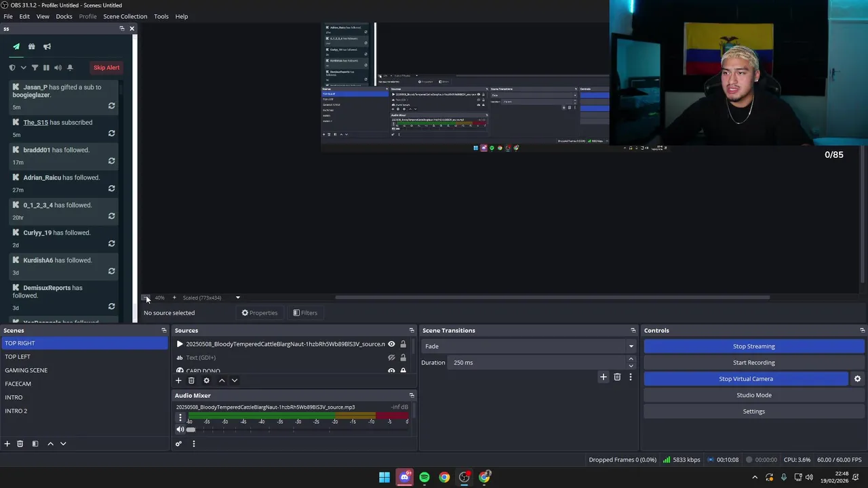Toggle Studio Mode
Screen dimensions: 868x488
pyautogui.click(x=754, y=395)
